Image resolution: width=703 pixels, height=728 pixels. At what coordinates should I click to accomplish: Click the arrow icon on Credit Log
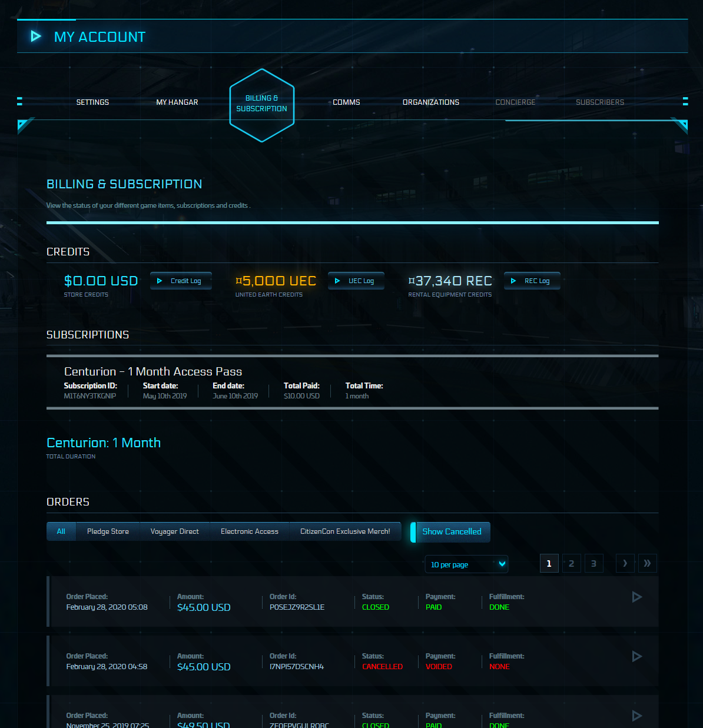[160, 281]
